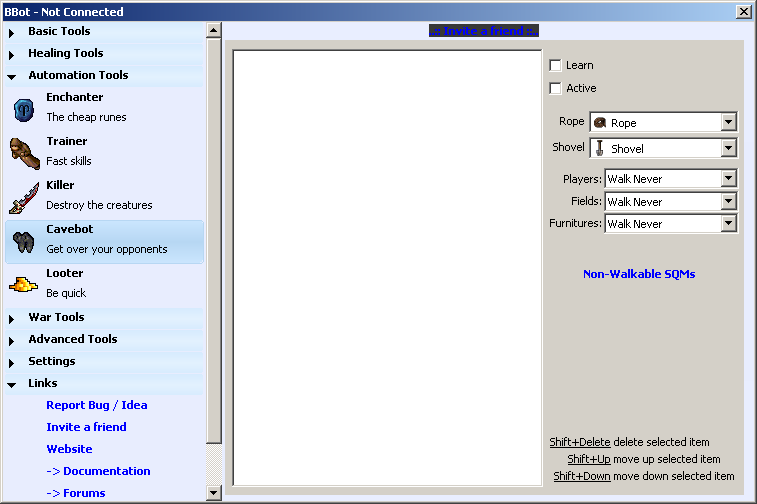This screenshot has height=504, width=757.
Task: Enable the Learn checkbox
Action: coord(556,65)
